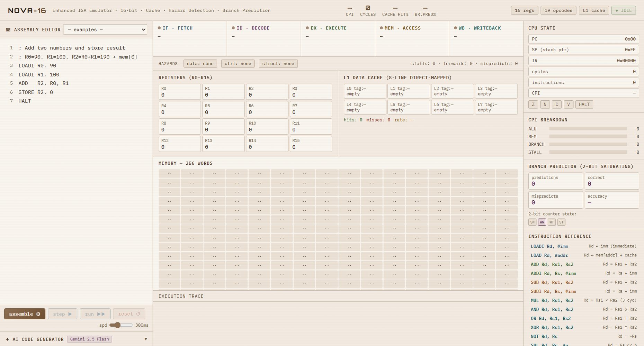This screenshot has width=644, height=346.
Task: Click the CACHE HIT% header stat
Action: (395, 11)
